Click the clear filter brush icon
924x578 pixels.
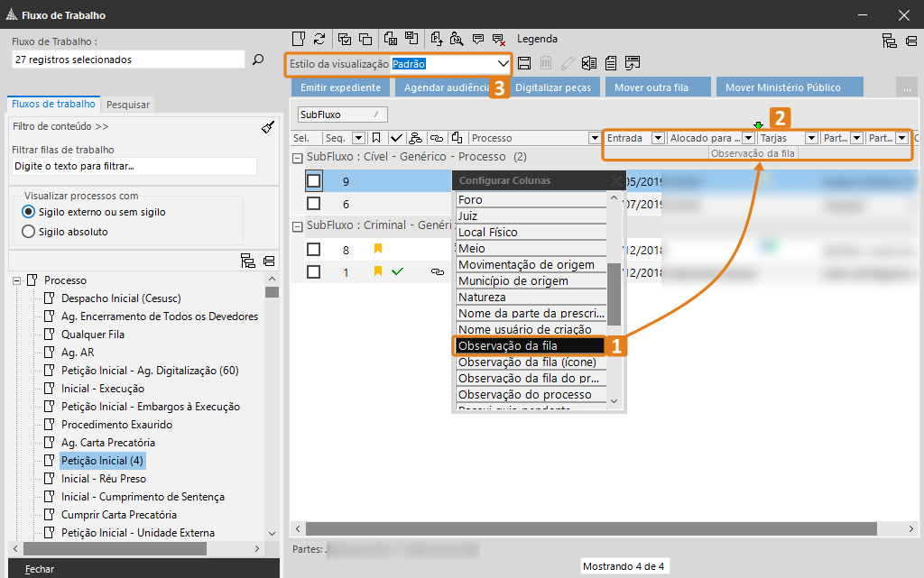tap(267, 127)
